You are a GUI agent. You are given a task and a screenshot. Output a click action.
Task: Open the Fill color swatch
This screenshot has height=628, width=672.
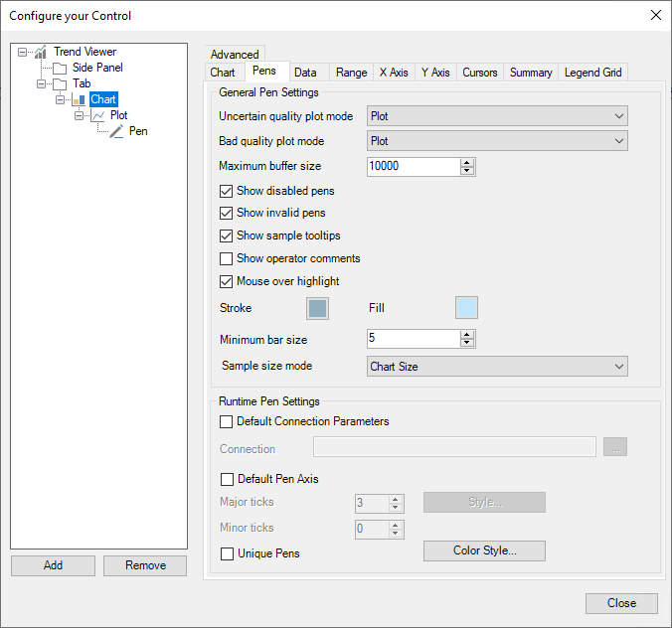[x=466, y=308]
